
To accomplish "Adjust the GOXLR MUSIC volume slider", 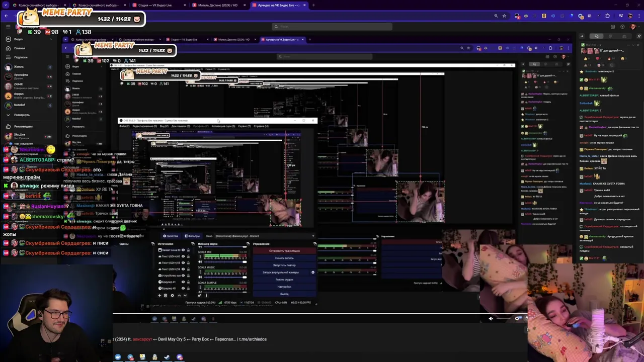I will (225, 277).
